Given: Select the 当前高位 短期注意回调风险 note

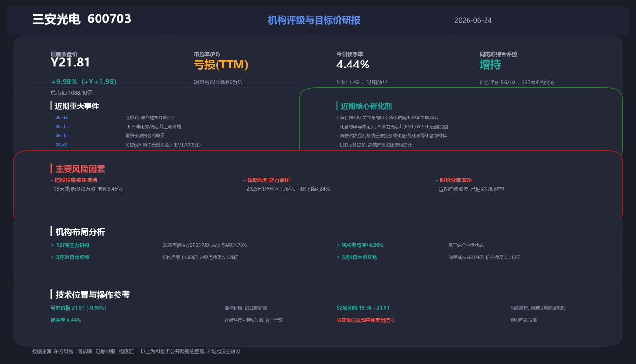Looking at the screenshot, I should [x=537, y=308].
